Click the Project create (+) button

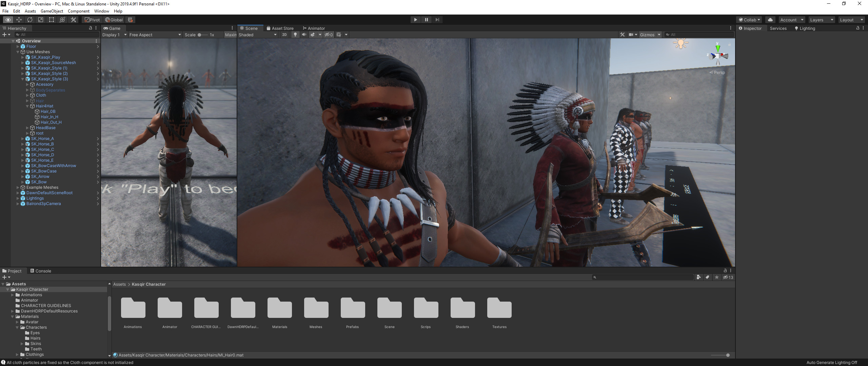[x=6, y=277]
